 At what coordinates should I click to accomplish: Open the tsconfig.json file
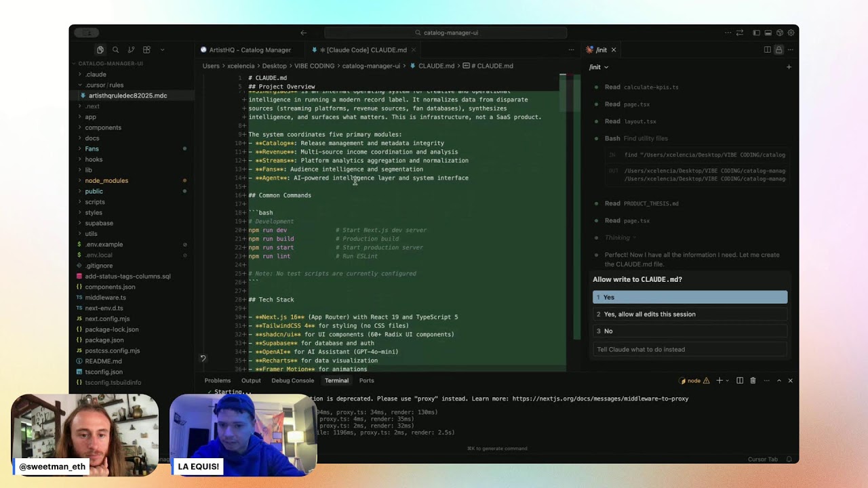[x=104, y=371]
